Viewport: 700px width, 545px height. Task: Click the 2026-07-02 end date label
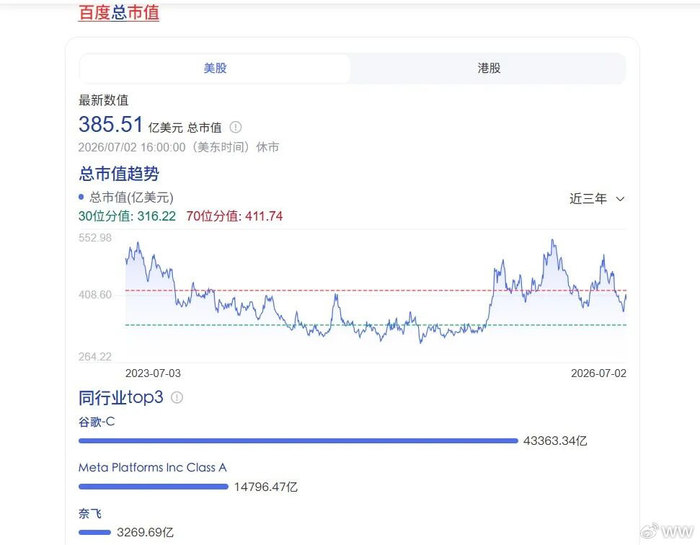599,373
